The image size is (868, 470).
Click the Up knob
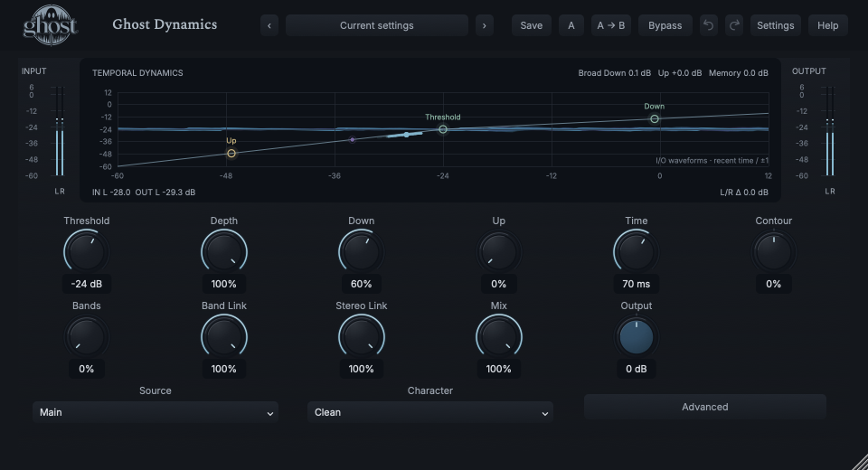click(498, 252)
